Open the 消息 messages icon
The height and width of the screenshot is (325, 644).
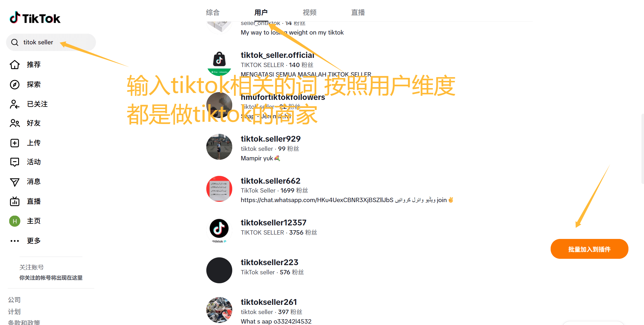(x=15, y=182)
